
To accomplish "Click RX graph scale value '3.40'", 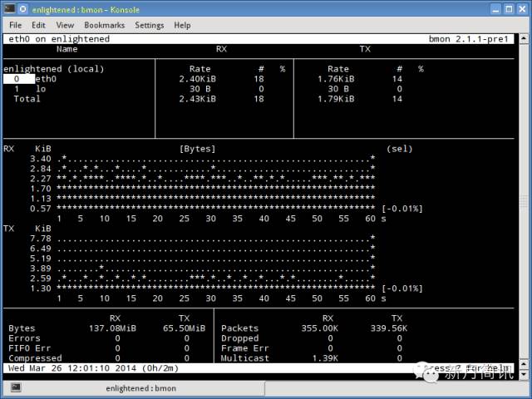I will (x=41, y=159).
